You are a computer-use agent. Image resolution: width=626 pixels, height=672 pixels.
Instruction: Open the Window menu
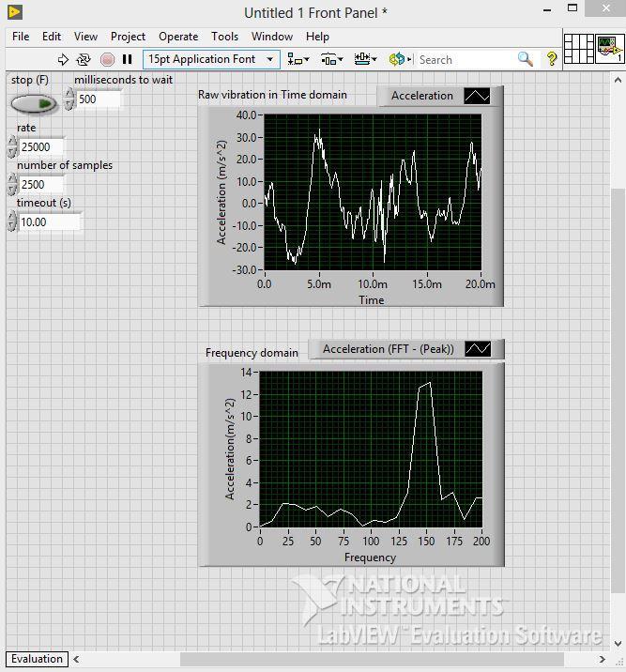[272, 37]
